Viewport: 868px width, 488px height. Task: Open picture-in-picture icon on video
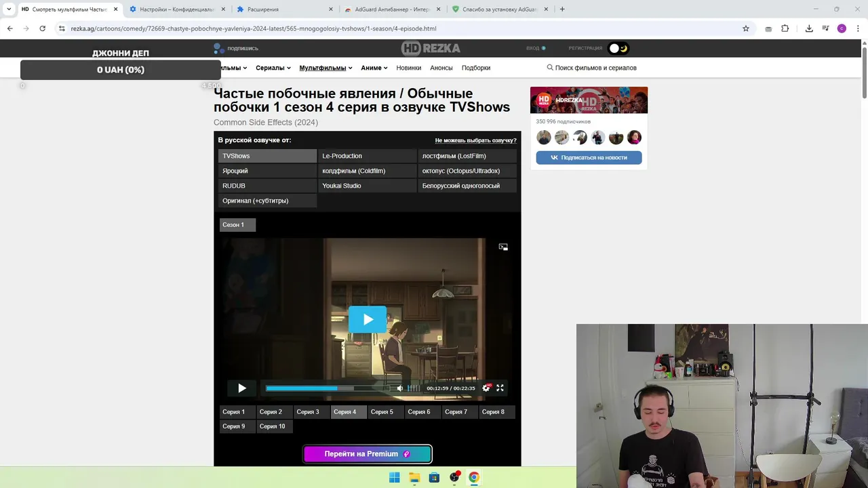(x=503, y=247)
